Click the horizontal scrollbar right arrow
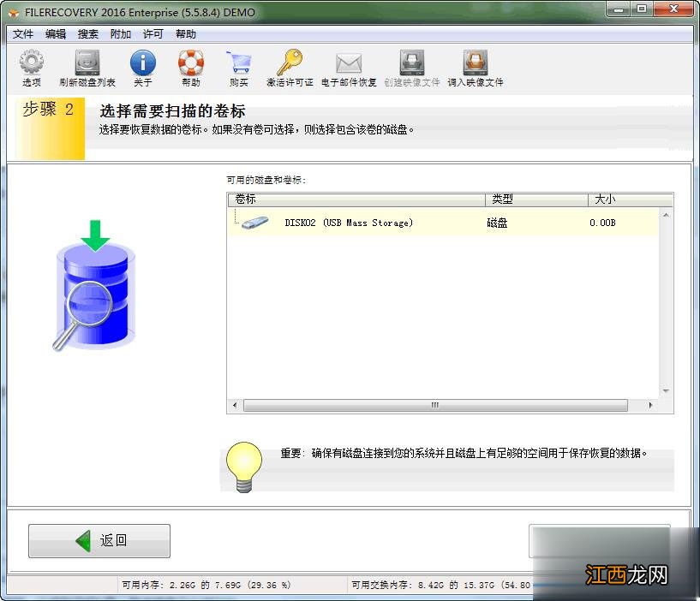The height and width of the screenshot is (601, 700). [x=651, y=405]
